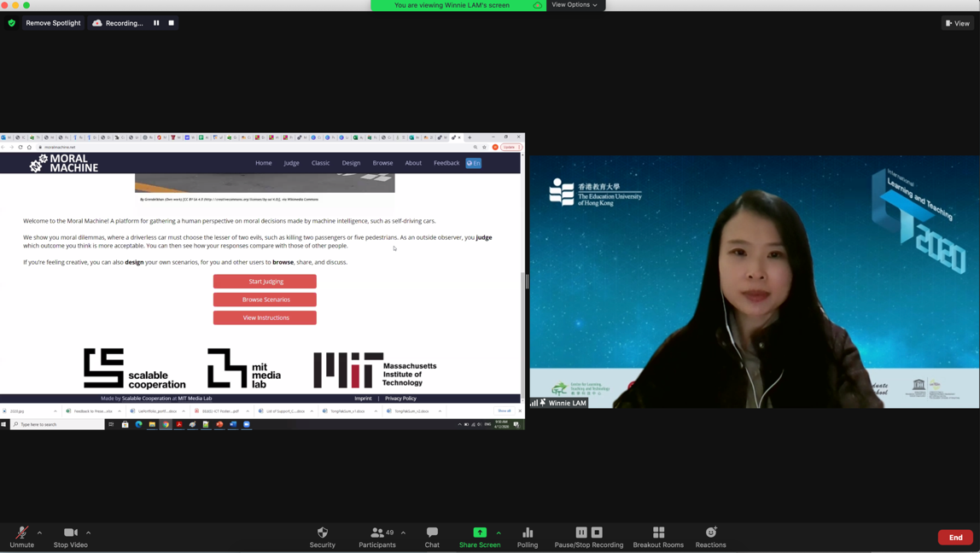This screenshot has width=980, height=553.
Task: Click the Browse Scenarios button
Action: pyautogui.click(x=265, y=300)
